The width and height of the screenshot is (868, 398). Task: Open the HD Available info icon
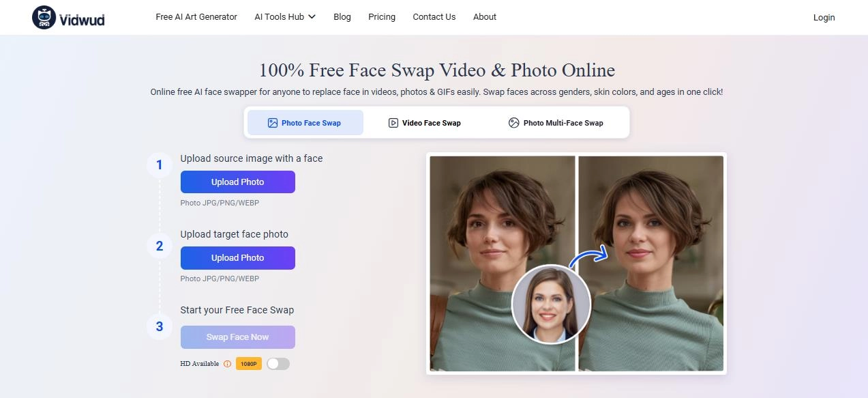pyautogui.click(x=227, y=364)
